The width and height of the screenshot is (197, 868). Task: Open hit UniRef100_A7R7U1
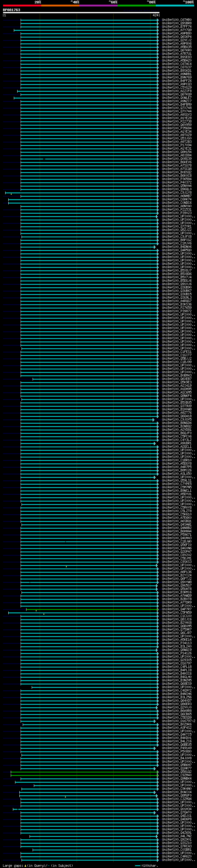(x=176, y=54)
